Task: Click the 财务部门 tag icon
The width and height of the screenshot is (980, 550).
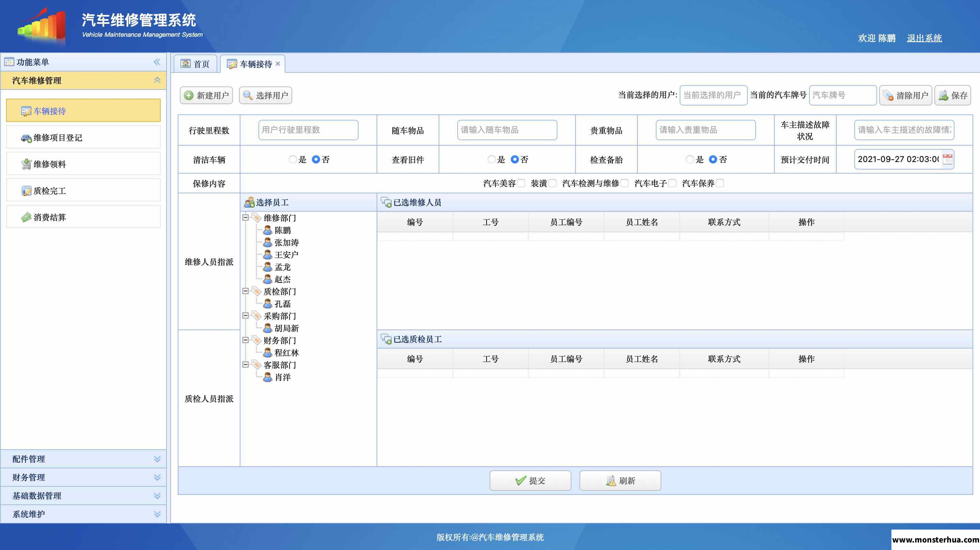Action: click(x=256, y=340)
